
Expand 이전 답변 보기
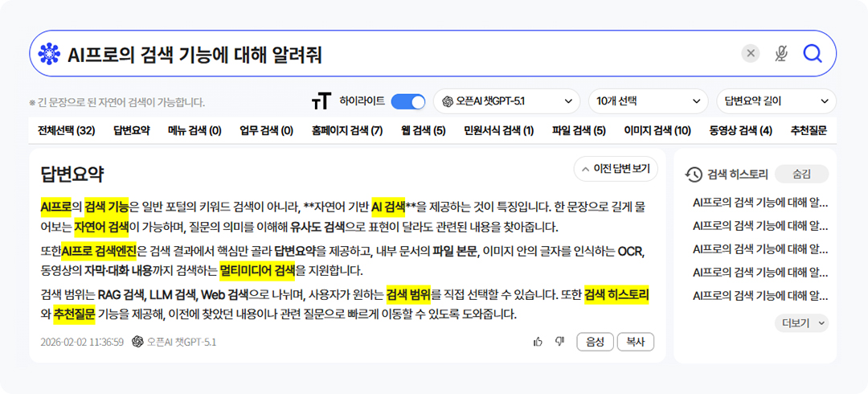[x=616, y=169]
